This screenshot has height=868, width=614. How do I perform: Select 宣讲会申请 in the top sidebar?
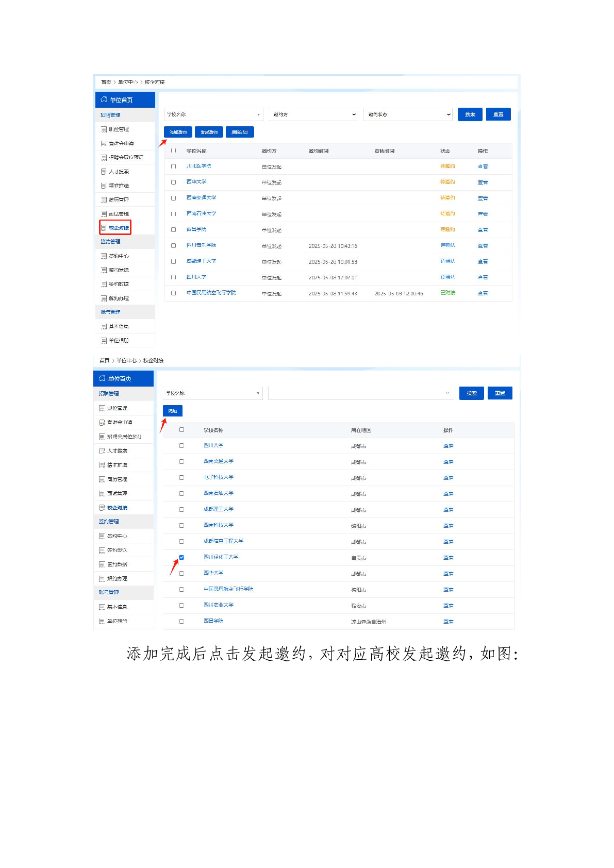click(121, 143)
